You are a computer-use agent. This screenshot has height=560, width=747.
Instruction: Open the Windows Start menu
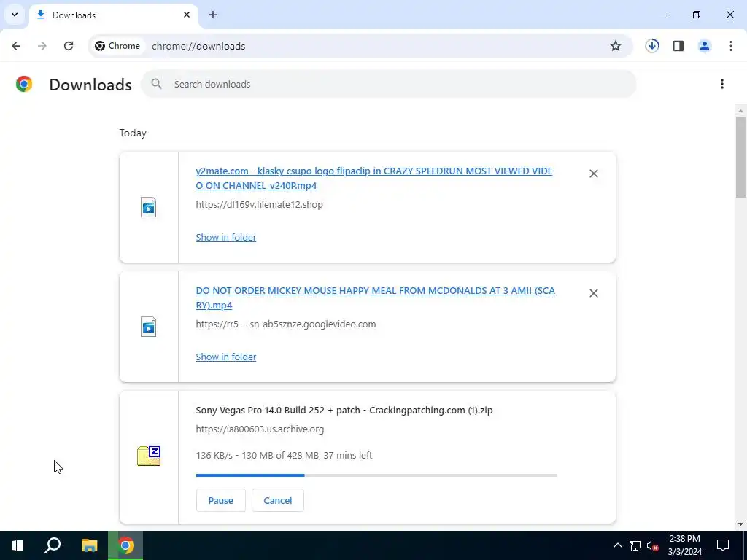click(18, 545)
